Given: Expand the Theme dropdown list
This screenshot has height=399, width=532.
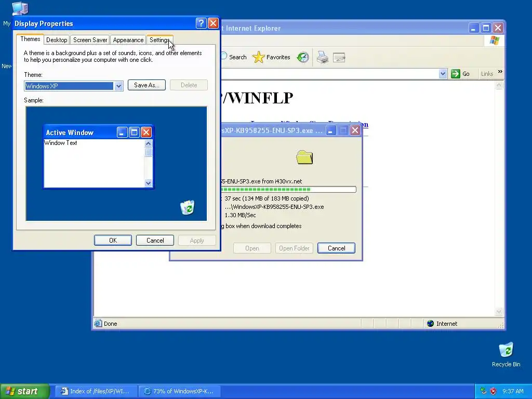Looking at the screenshot, I should click(118, 86).
